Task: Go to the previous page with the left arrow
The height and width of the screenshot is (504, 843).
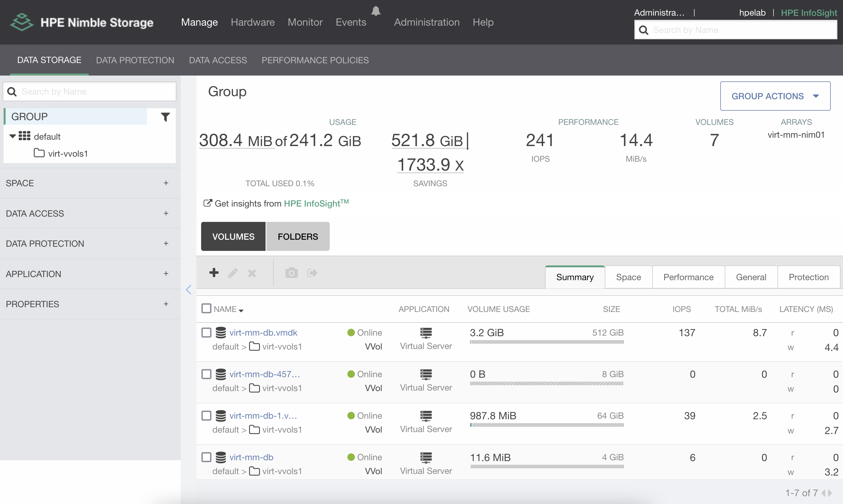Action: click(824, 493)
